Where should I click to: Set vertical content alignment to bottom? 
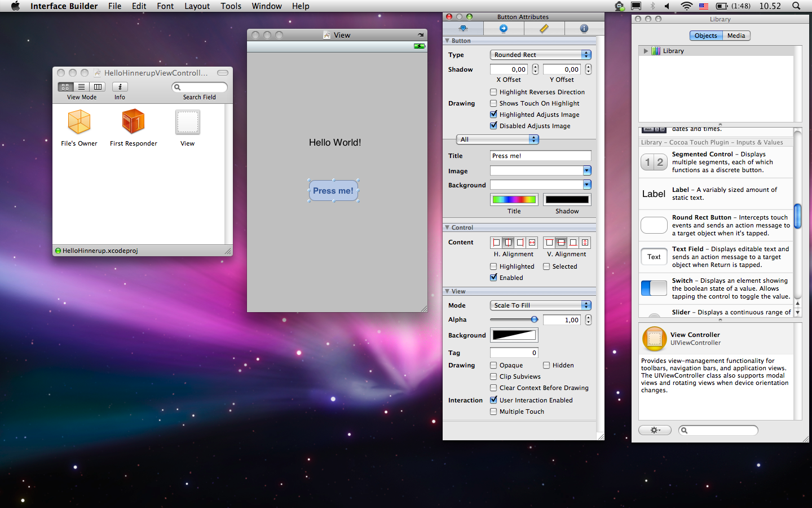573,243
